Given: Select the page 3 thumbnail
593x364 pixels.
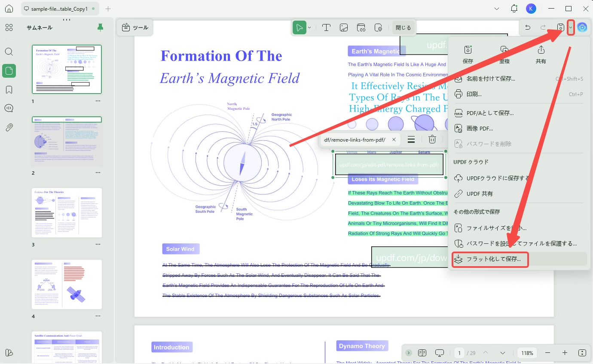Looking at the screenshot, I should (67, 212).
